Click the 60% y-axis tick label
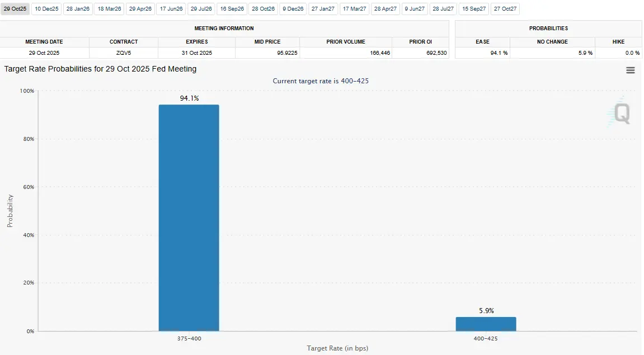This screenshot has width=644, height=355. click(x=29, y=187)
